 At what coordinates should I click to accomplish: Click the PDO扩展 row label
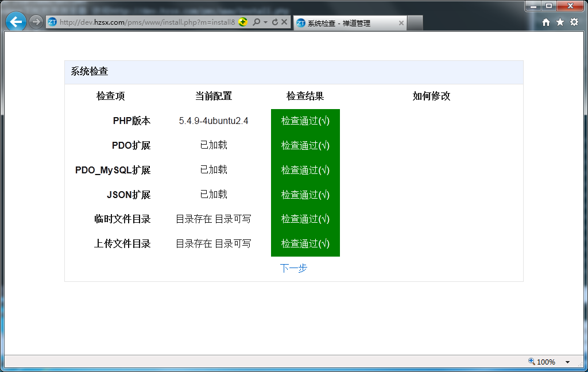pos(131,145)
